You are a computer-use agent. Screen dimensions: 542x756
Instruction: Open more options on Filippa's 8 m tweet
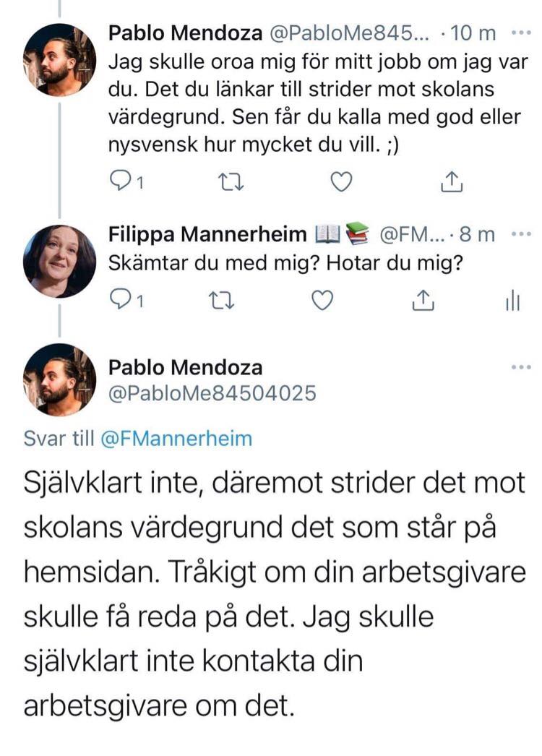click(520, 234)
